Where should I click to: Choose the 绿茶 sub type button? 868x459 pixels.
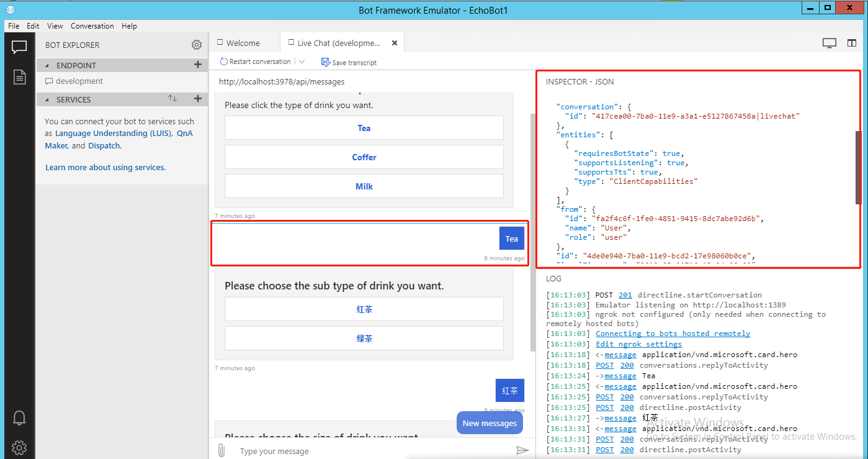click(364, 339)
